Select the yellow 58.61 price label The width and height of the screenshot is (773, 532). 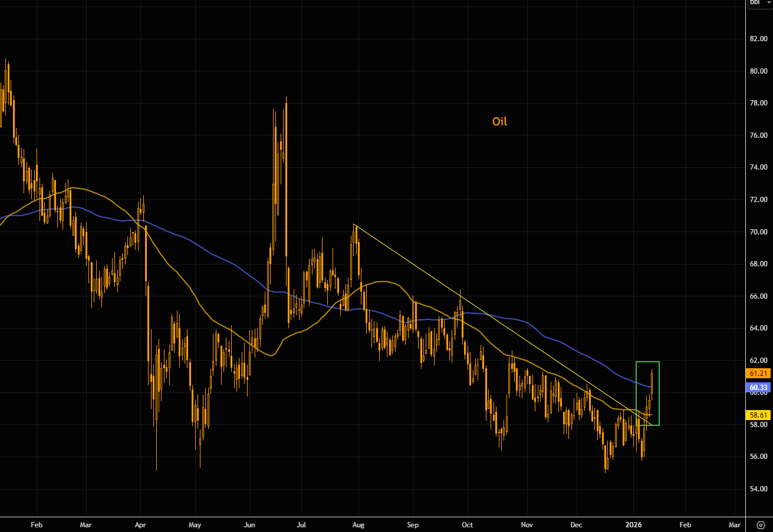(759, 415)
